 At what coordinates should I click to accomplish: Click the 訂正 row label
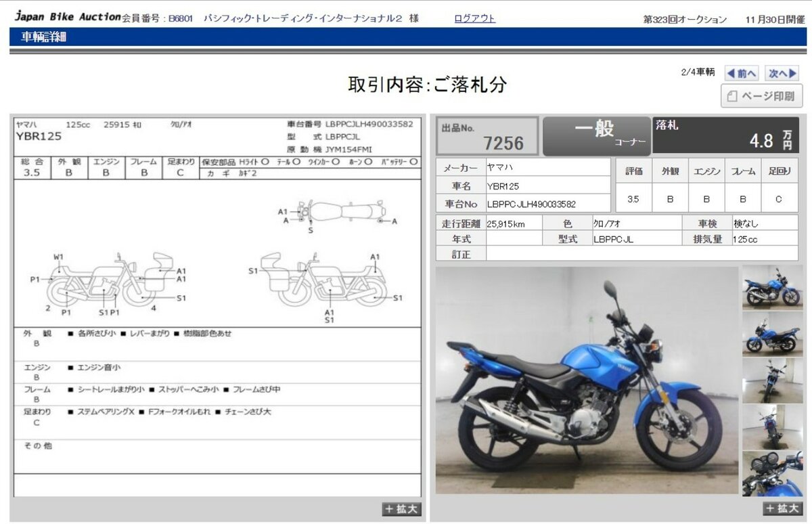point(461,255)
